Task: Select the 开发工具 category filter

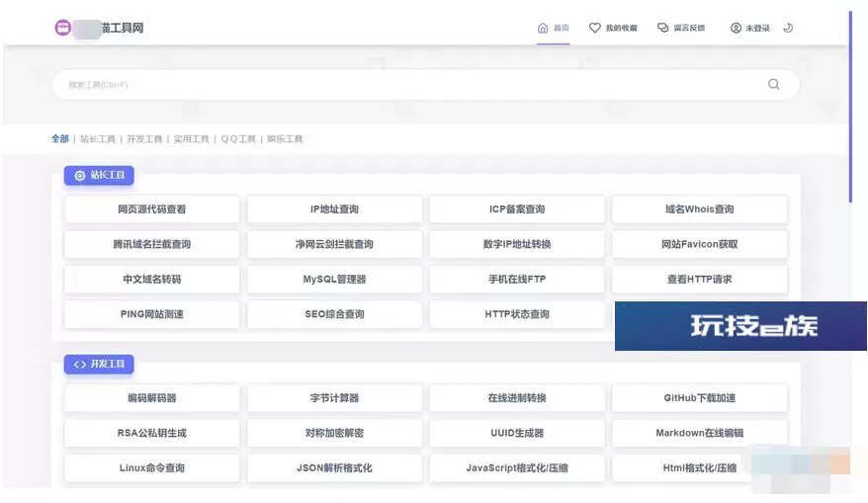Action: pos(144,139)
